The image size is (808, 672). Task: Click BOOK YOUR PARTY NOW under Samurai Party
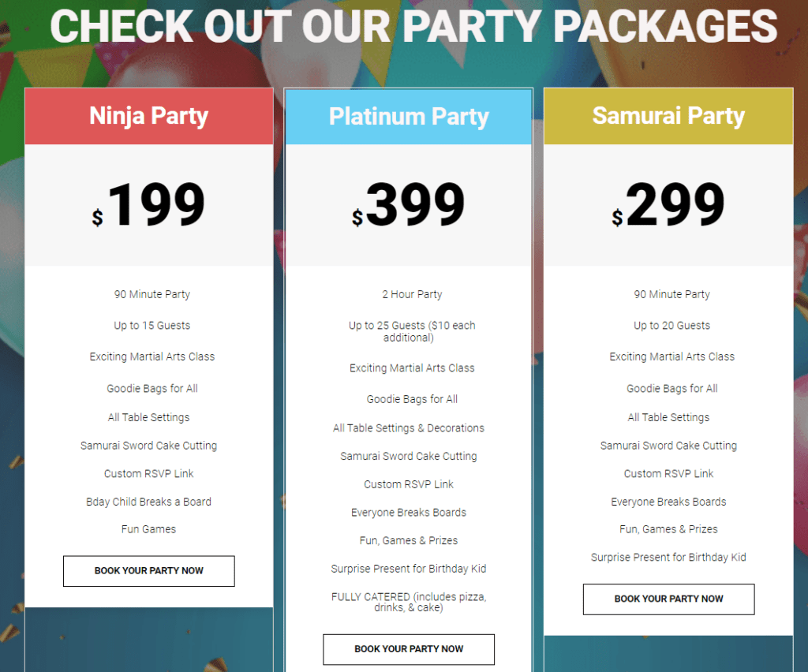click(x=668, y=599)
